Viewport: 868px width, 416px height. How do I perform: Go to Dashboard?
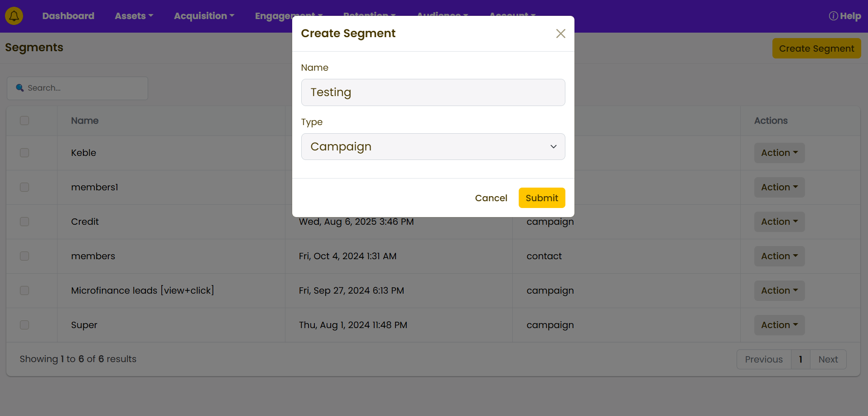tap(68, 16)
